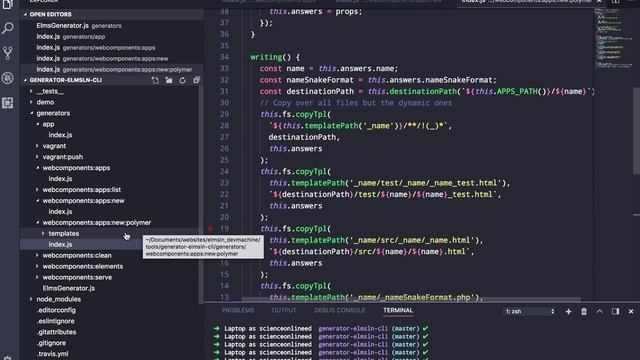Open the Search view in activity bar
This screenshot has height=360, width=640.
[7, 28]
